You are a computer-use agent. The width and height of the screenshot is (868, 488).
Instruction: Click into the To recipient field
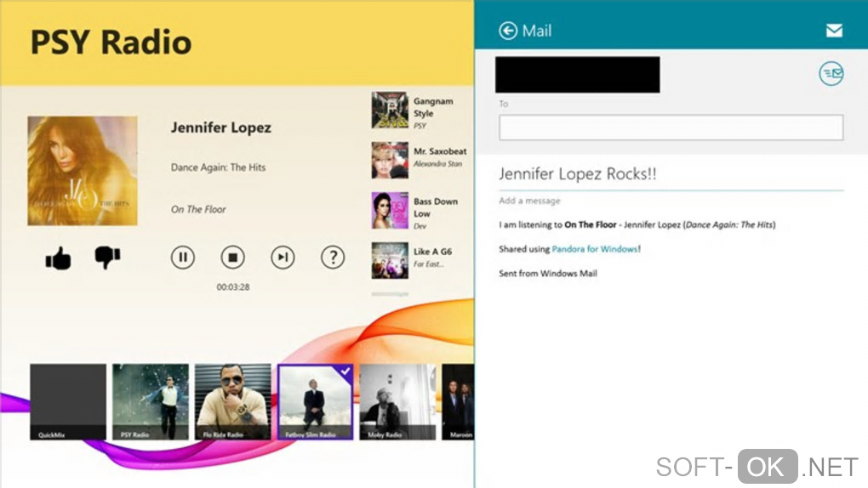671,128
